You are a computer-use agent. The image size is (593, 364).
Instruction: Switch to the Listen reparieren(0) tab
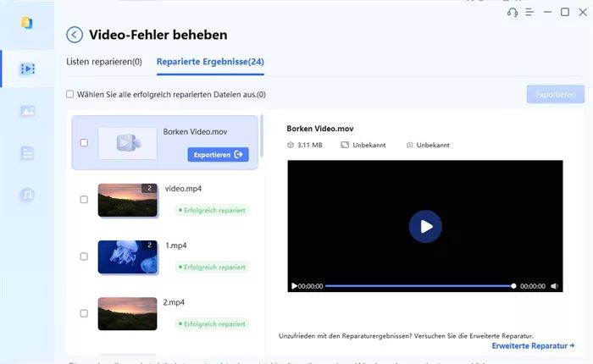pyautogui.click(x=104, y=62)
